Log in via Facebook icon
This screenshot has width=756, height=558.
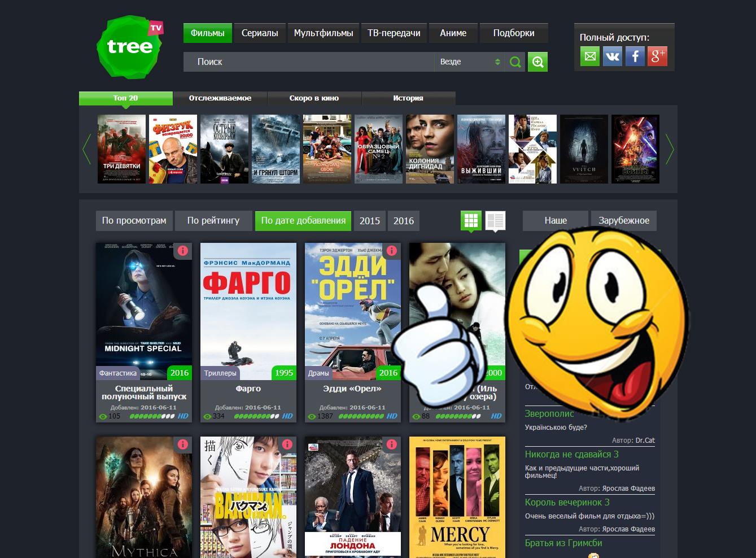(635, 56)
